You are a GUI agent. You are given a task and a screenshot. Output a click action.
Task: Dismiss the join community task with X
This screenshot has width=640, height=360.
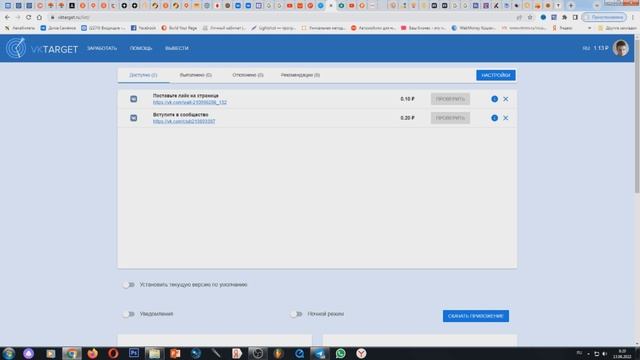tap(506, 118)
